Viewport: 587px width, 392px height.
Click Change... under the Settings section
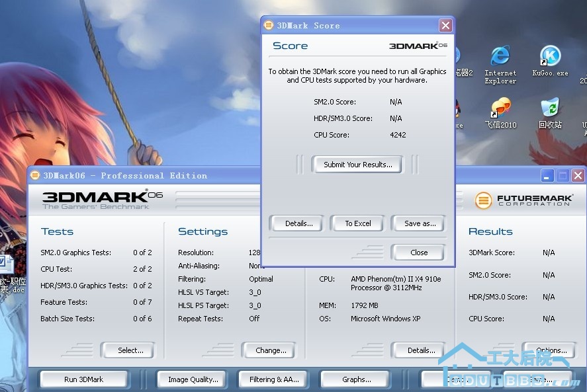[271, 350]
